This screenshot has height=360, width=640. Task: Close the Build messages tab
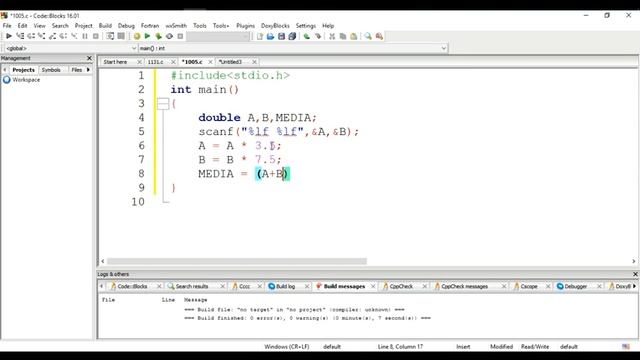coord(373,287)
